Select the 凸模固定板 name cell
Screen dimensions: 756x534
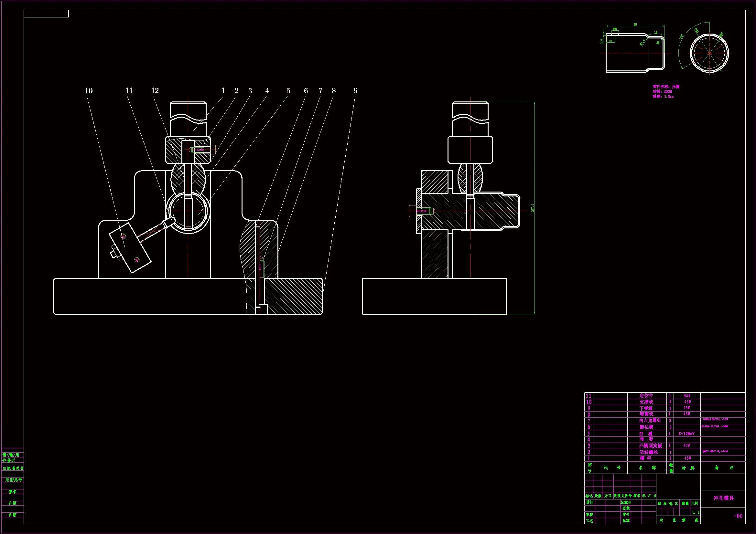pos(650,445)
